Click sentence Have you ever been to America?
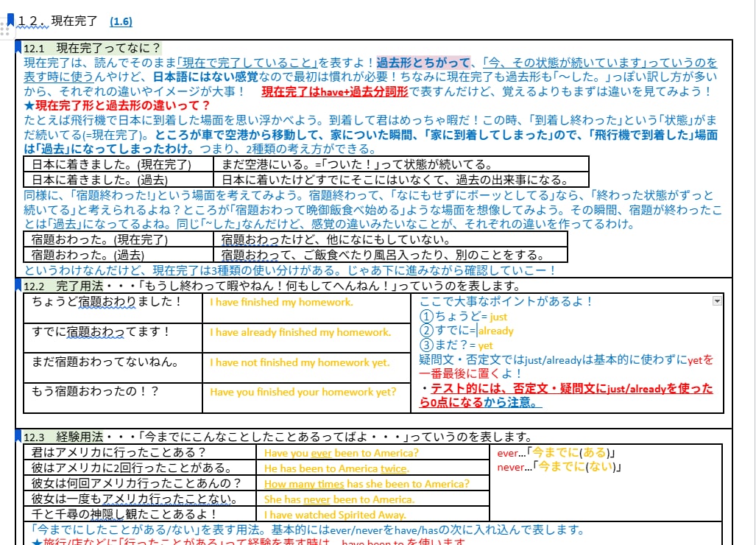The height and width of the screenshot is (545, 756). [342, 453]
